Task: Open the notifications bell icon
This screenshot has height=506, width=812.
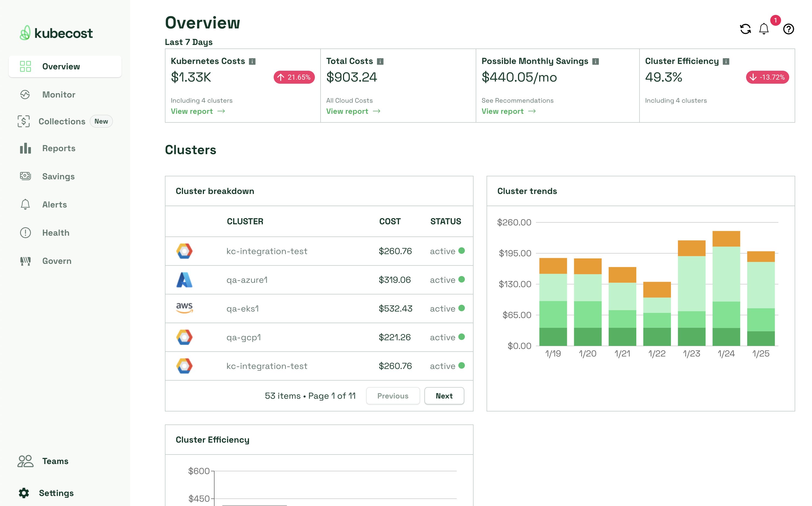Action: point(764,29)
